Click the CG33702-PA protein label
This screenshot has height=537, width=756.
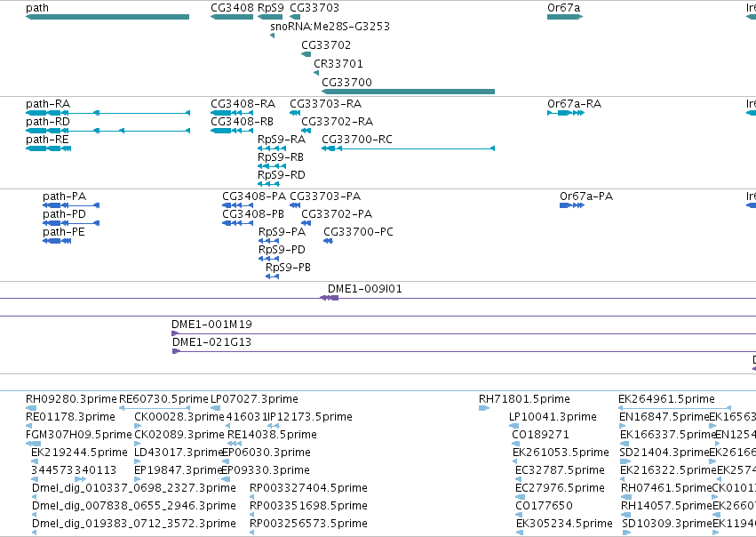click(x=337, y=214)
